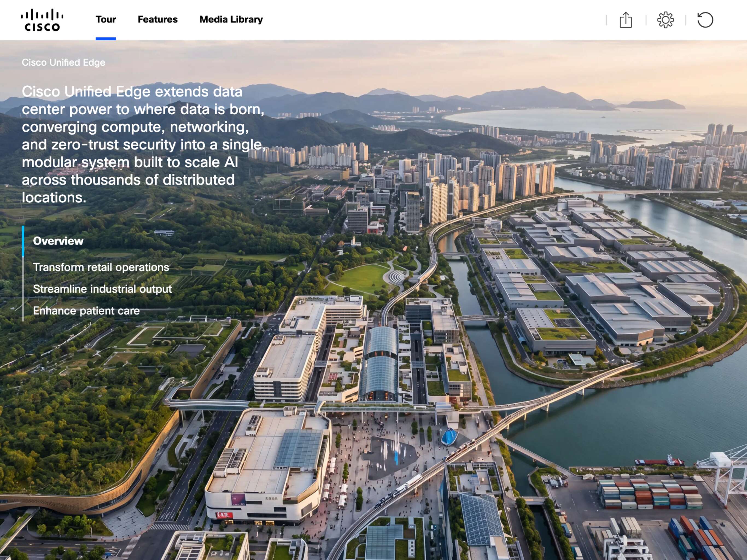Open the settings gear

pyautogui.click(x=665, y=20)
